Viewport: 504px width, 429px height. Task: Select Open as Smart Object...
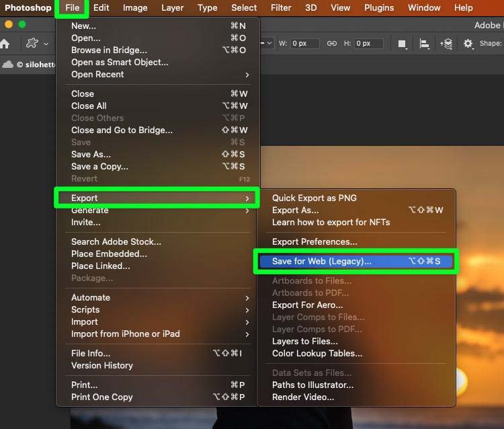click(157, 62)
